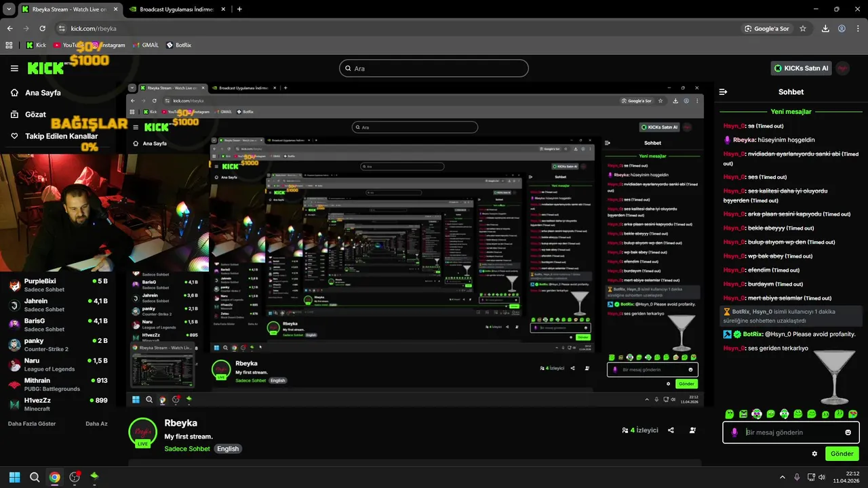Open Mithrain channel in sidebar
868x488 pixels.
click(x=58, y=384)
